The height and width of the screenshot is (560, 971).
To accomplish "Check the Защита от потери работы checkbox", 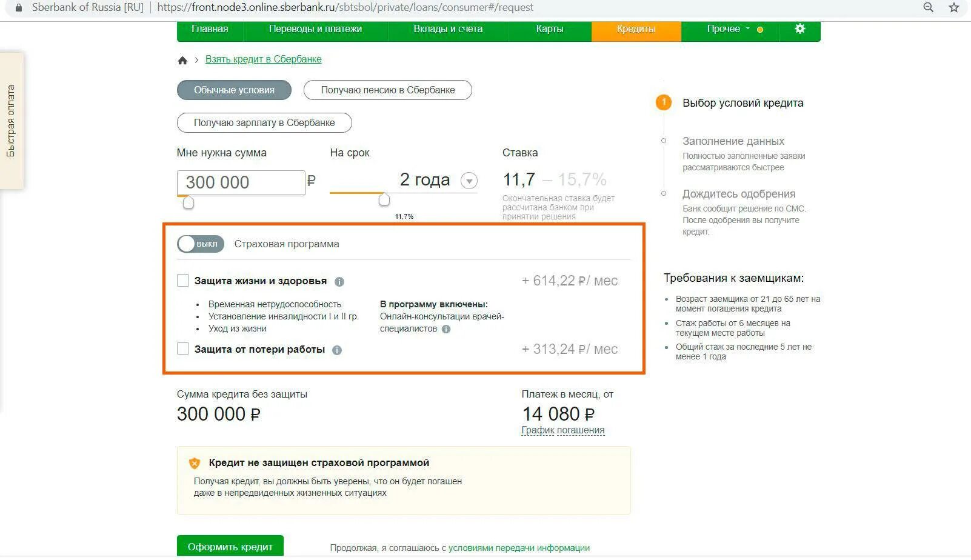I will point(183,348).
